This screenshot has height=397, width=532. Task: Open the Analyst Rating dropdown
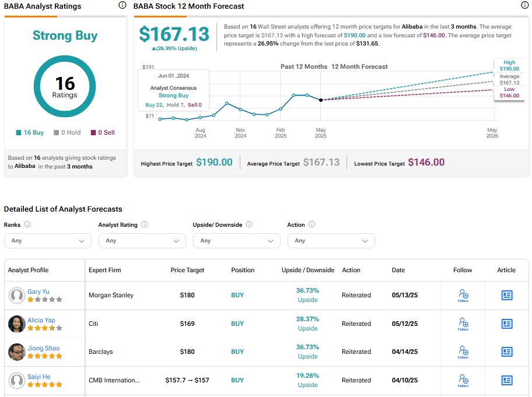click(x=142, y=241)
